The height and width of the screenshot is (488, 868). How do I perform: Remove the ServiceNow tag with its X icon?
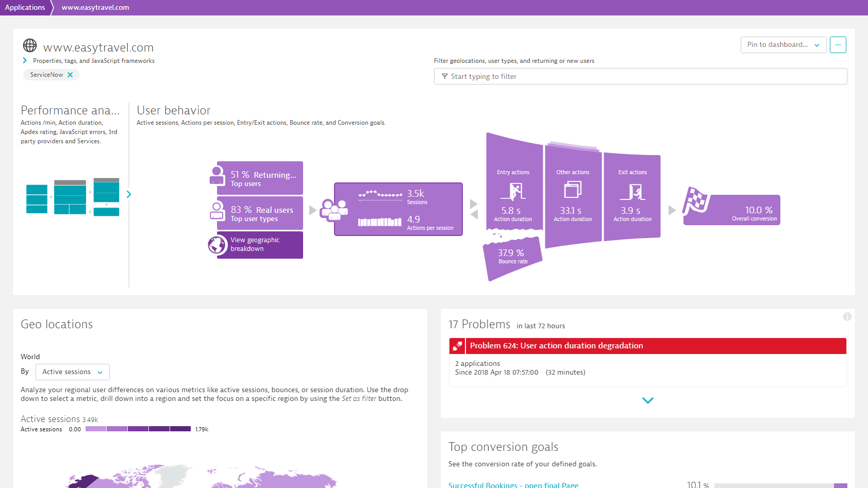[70, 75]
